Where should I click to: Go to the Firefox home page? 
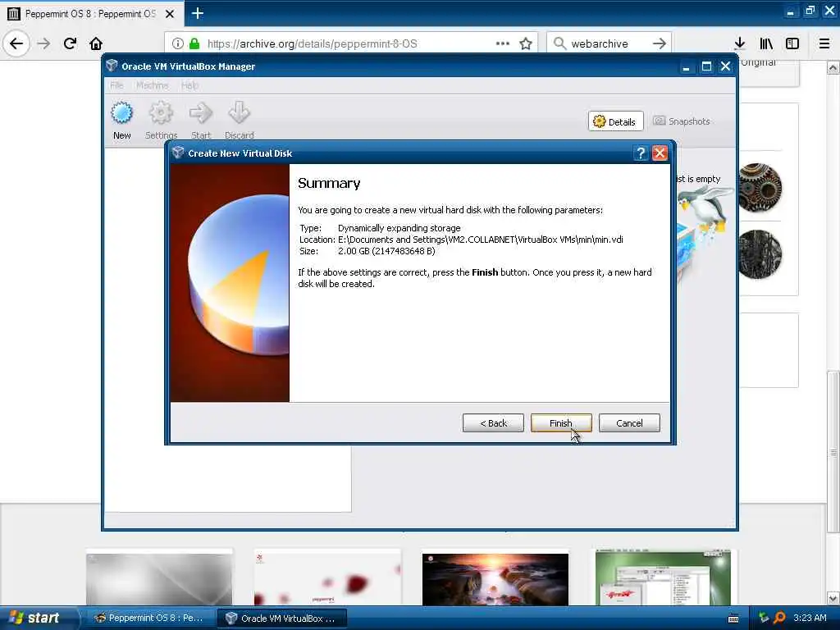(x=96, y=43)
